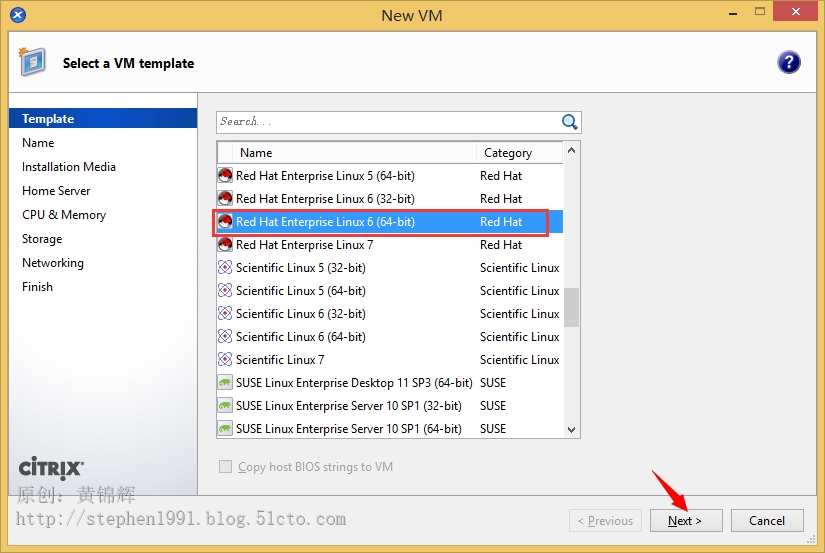Go to the CPU & Memory step
Viewport: 825px width, 553px height.
pos(64,215)
